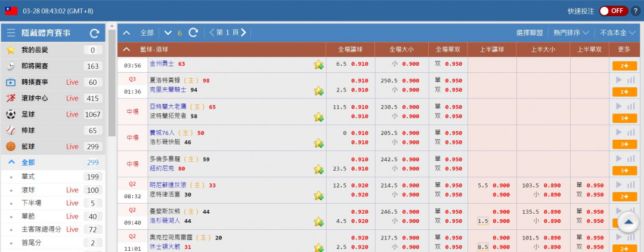Collapse the 全部 basketball subcategory list
This screenshot has height=252, width=644.
(x=12, y=162)
